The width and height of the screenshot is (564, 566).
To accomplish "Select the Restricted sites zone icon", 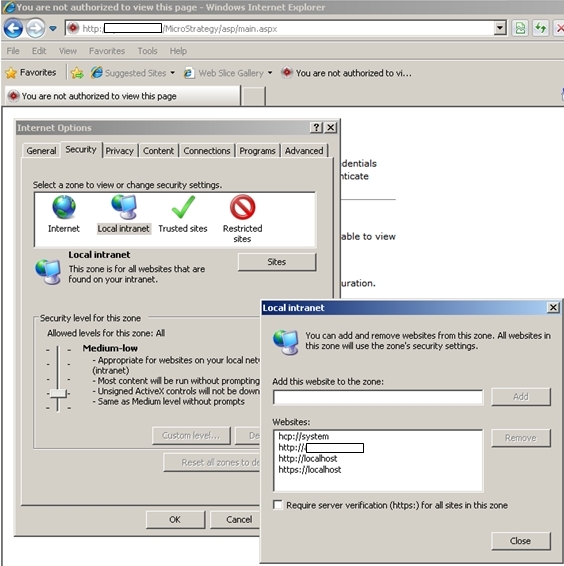I will pyautogui.click(x=242, y=207).
